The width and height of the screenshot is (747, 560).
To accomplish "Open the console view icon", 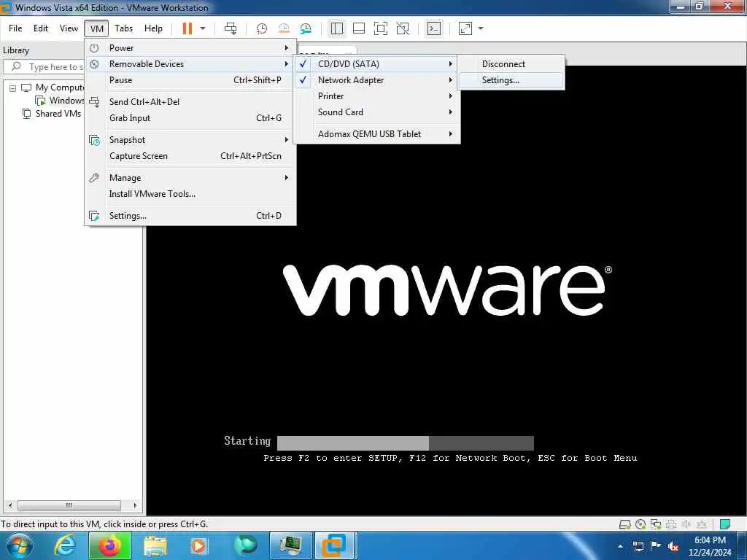I will [x=434, y=28].
